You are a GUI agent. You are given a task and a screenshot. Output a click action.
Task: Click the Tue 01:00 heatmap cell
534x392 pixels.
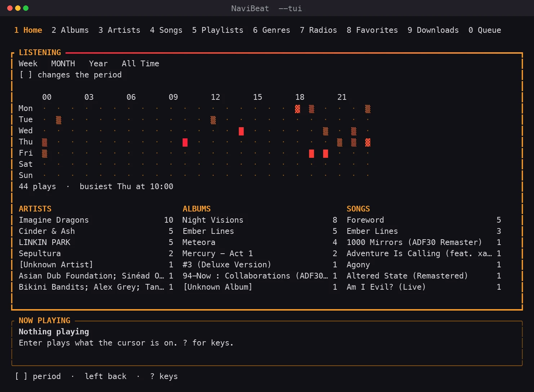coord(58,120)
